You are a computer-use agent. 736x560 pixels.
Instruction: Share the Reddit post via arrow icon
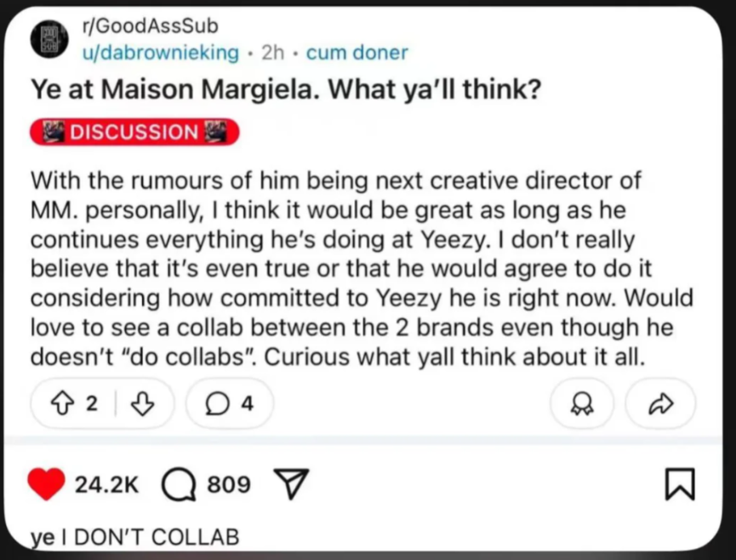point(661,403)
